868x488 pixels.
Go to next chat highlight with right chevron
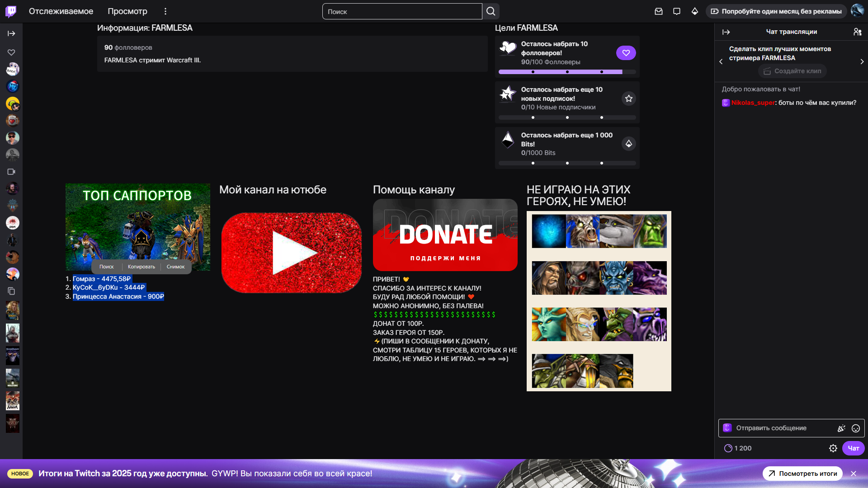pyautogui.click(x=862, y=61)
